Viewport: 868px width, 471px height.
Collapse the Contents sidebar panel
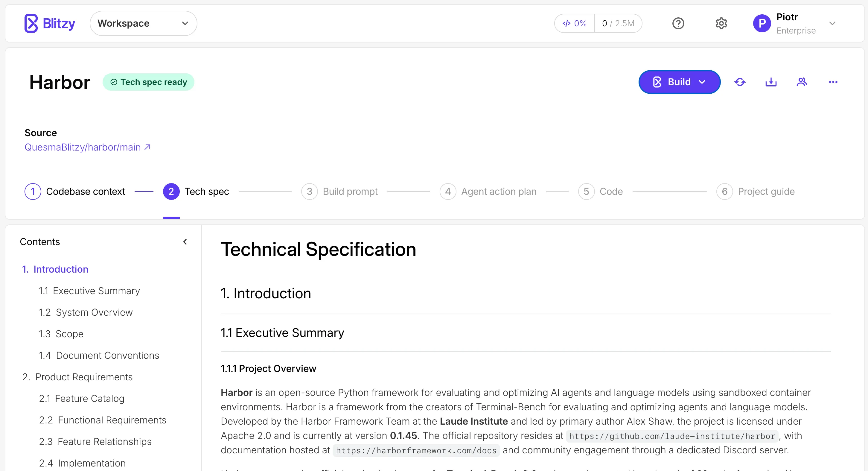click(x=185, y=241)
